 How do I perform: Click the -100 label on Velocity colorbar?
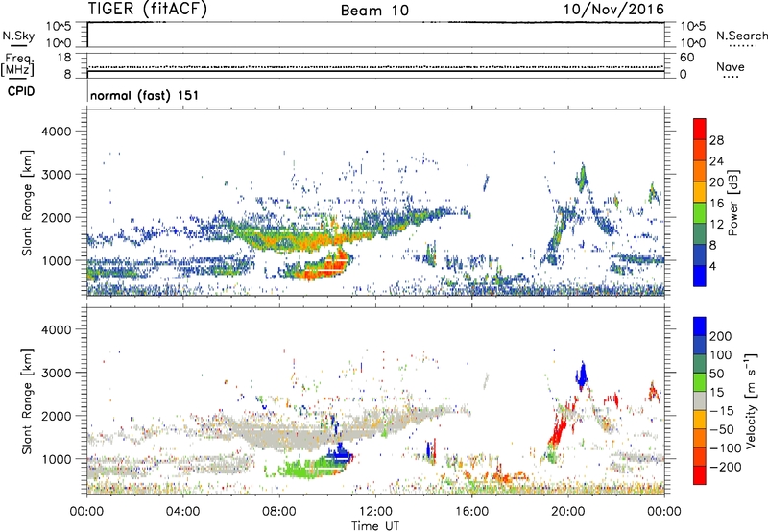point(726,448)
